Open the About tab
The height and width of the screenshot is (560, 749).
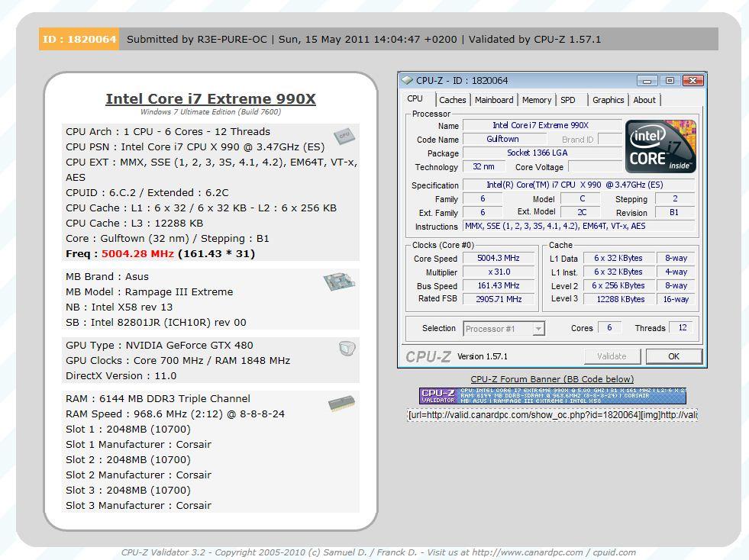644,100
